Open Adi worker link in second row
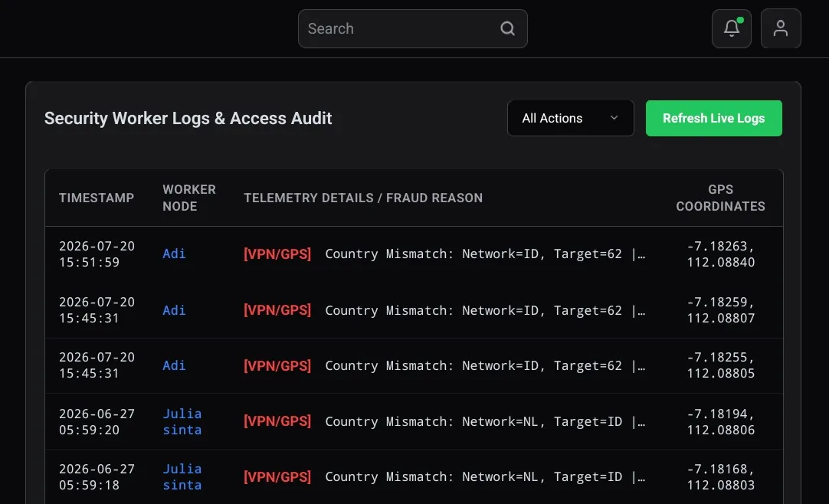The height and width of the screenshot is (504, 829). [174, 310]
